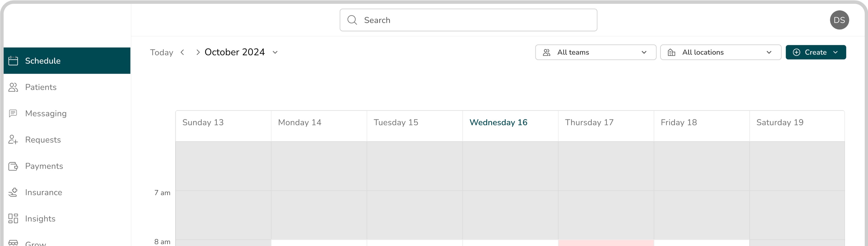Switch to the Grow section

[35, 242]
